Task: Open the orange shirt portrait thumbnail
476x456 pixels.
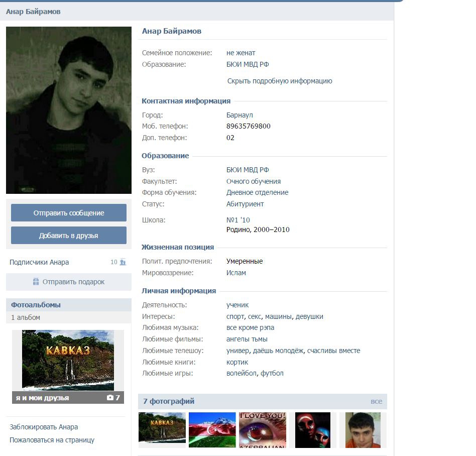Action: (x=363, y=430)
